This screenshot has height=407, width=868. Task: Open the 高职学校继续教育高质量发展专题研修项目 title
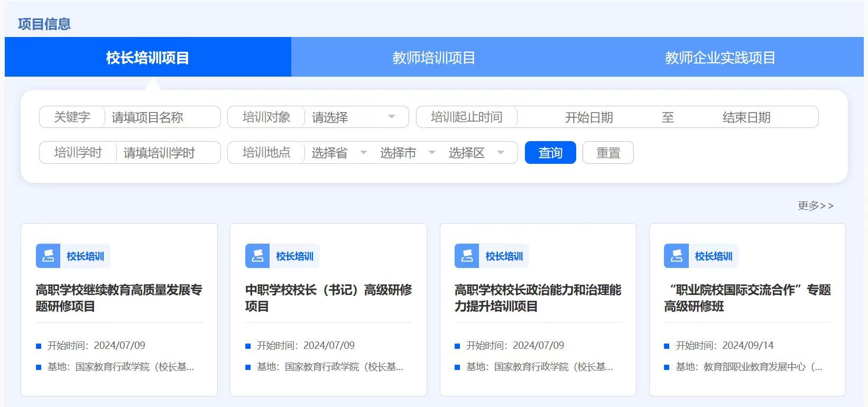click(119, 298)
